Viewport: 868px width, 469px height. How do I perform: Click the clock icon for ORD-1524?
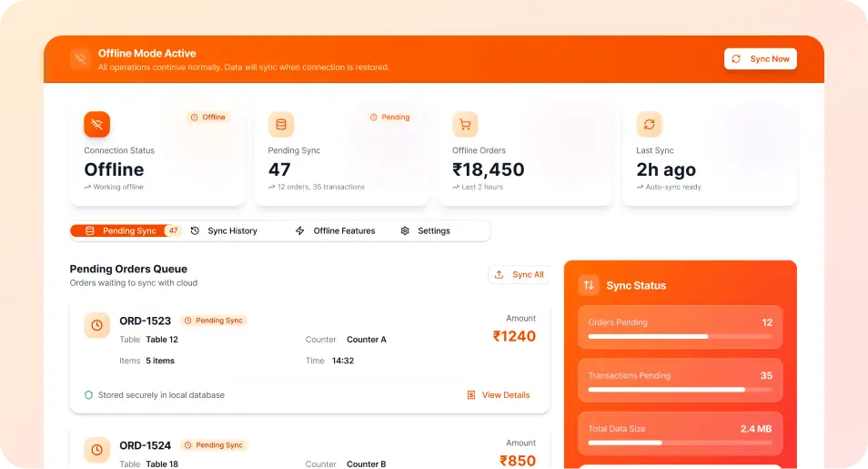pos(97,449)
